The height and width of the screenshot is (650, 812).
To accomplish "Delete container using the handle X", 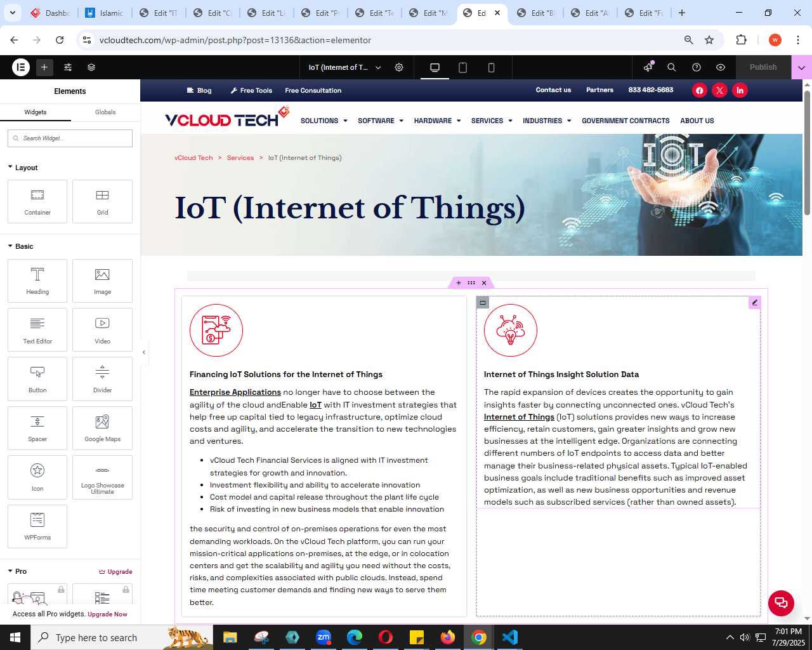I will coord(484,283).
